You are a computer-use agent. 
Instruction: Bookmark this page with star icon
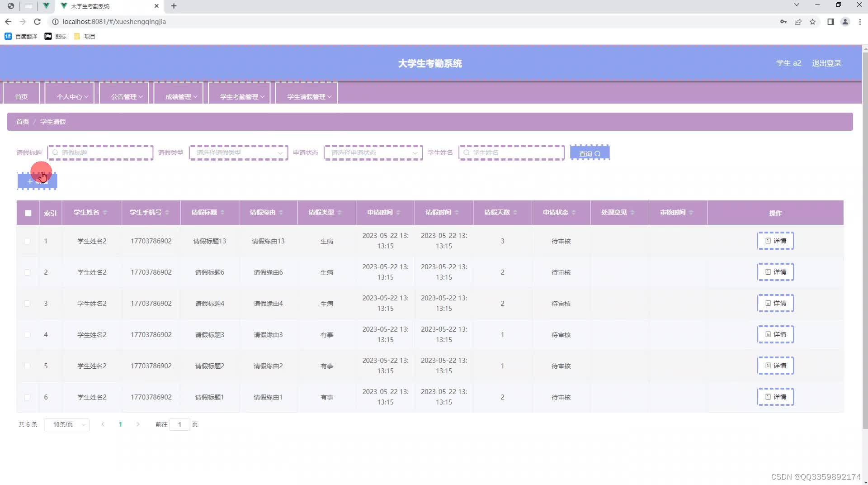(812, 22)
